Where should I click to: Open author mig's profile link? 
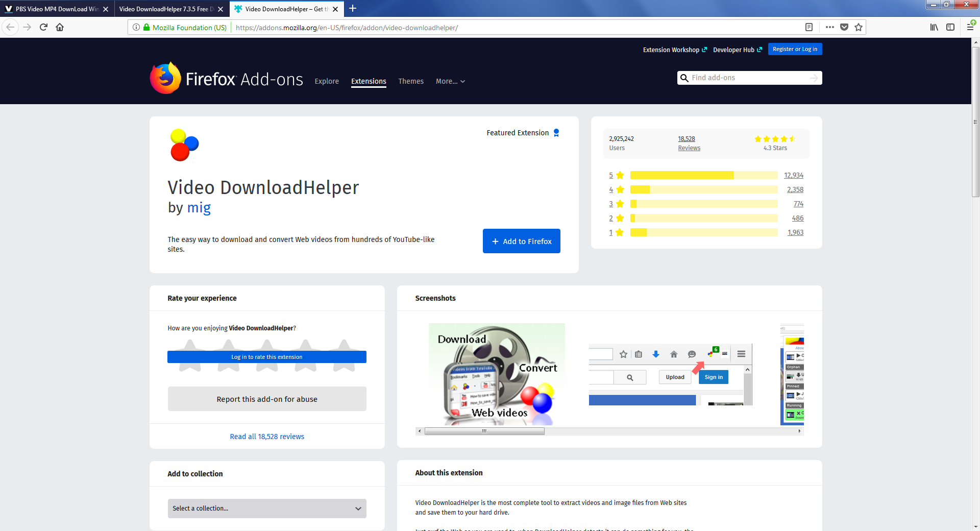pos(199,208)
